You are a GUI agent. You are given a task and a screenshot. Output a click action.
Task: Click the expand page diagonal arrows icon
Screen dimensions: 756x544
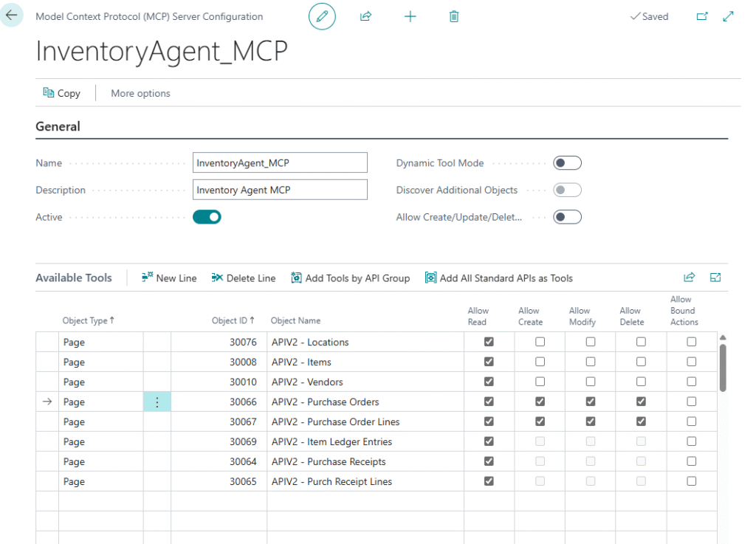click(729, 16)
